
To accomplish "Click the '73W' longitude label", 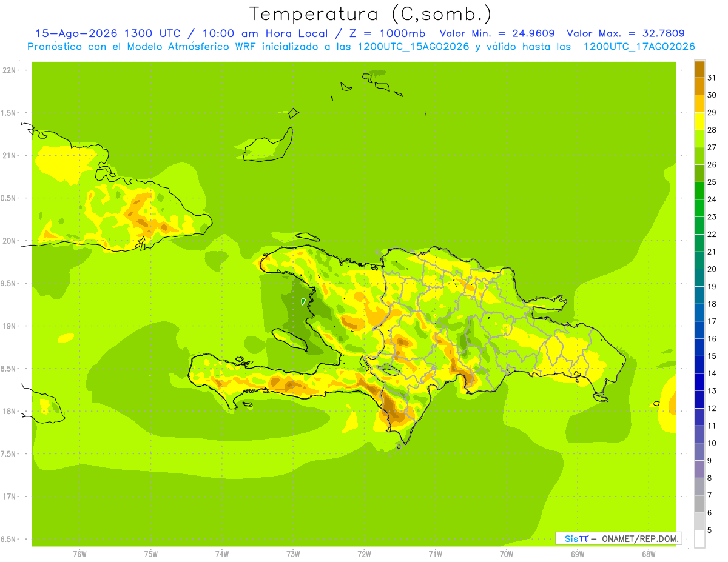I will click(293, 554).
